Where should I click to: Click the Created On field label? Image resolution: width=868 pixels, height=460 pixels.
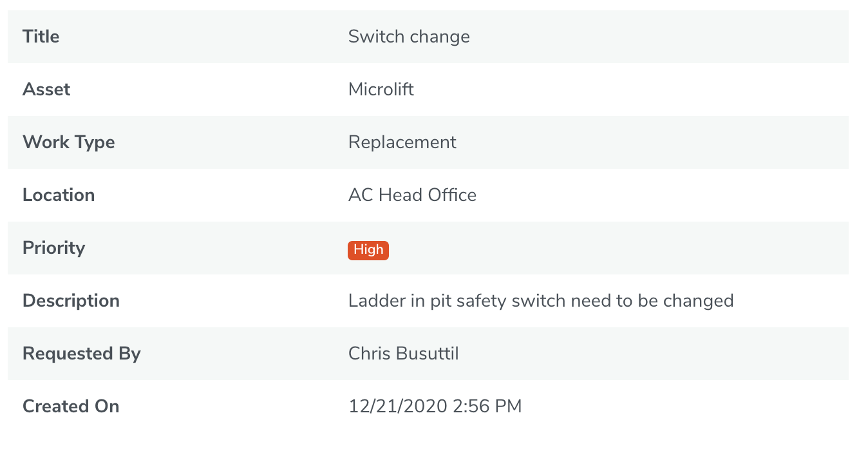tap(71, 407)
